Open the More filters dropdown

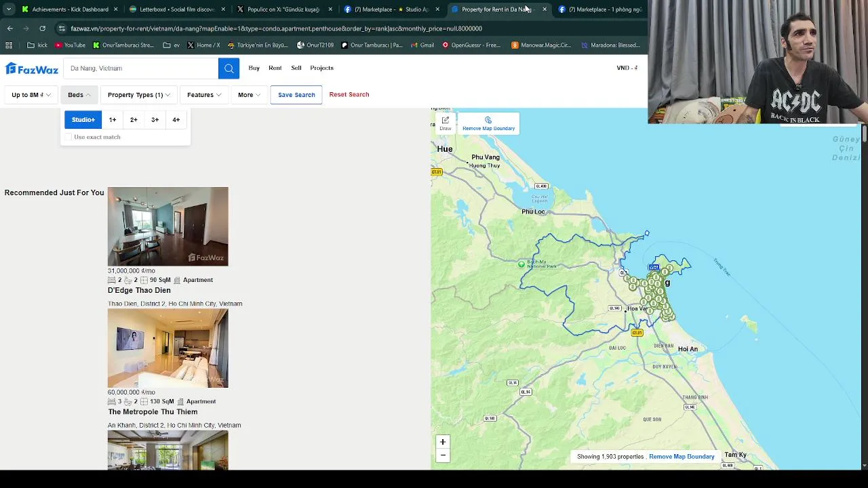[x=249, y=95]
